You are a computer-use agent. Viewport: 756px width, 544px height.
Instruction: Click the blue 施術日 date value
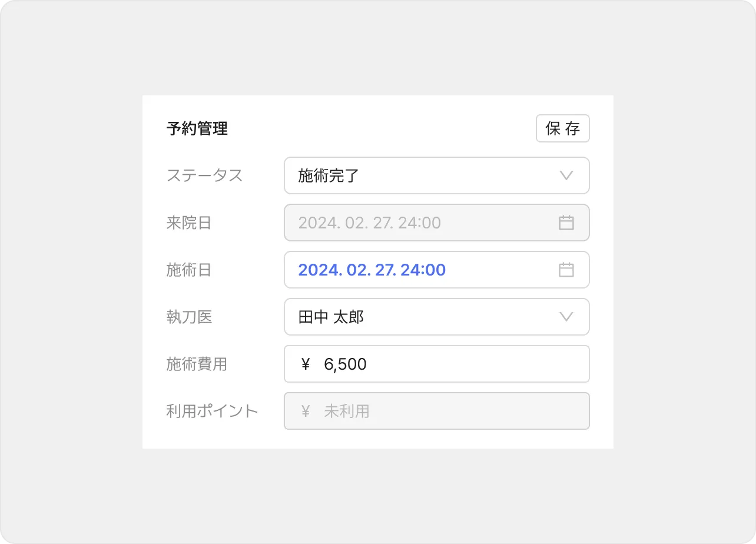click(372, 270)
